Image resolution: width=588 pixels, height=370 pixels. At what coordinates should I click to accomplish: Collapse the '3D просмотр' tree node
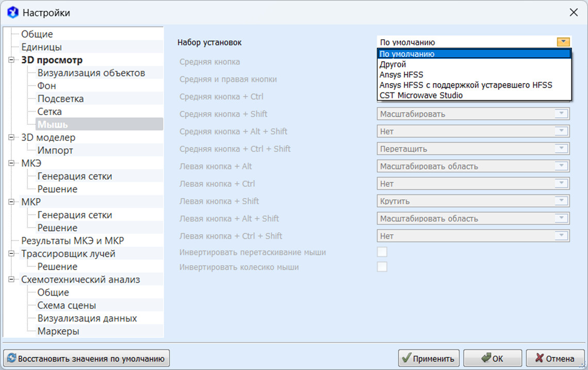11,60
